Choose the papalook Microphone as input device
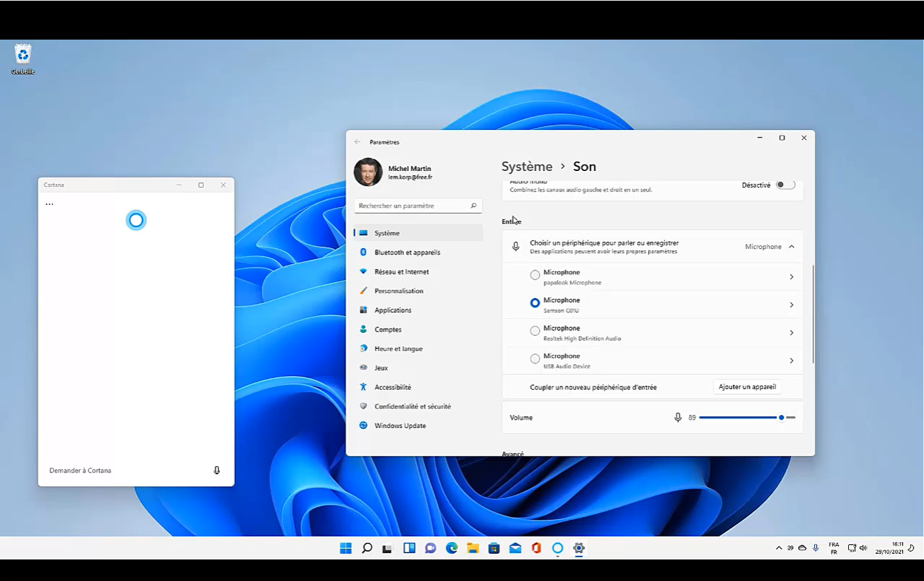Viewport: 924px width, 581px height. coord(535,275)
